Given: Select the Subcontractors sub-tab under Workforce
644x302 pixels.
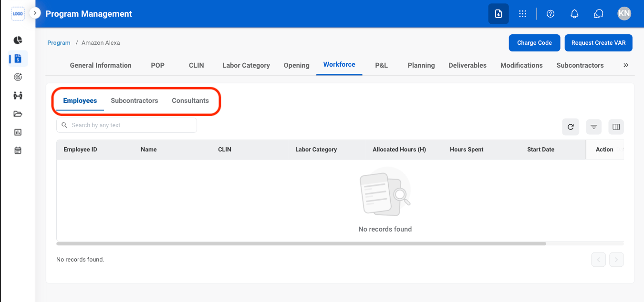Looking at the screenshot, I should tap(135, 101).
